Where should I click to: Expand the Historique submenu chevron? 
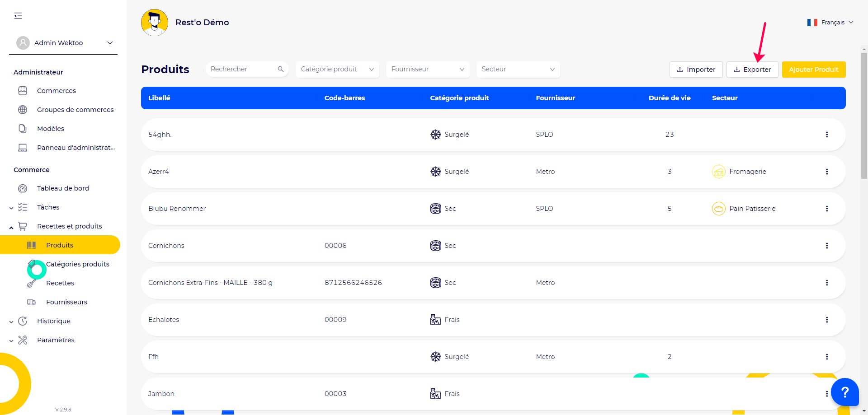coord(11,322)
